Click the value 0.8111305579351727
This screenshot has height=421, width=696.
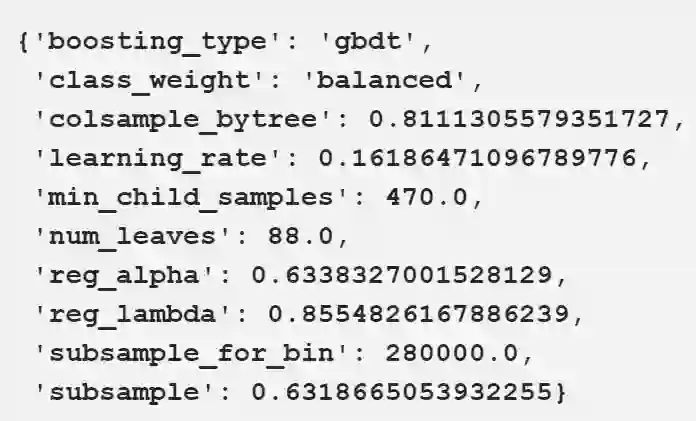[x=516, y=120]
